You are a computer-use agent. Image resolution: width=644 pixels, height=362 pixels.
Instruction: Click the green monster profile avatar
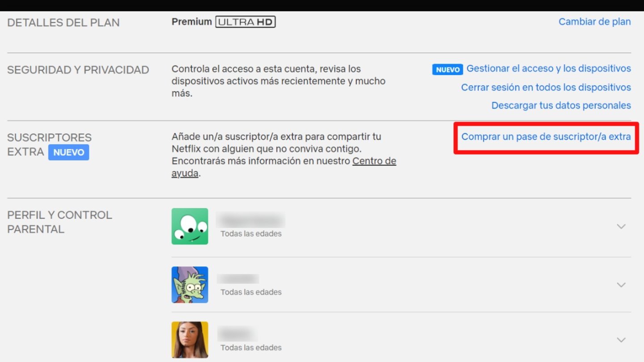tap(190, 226)
